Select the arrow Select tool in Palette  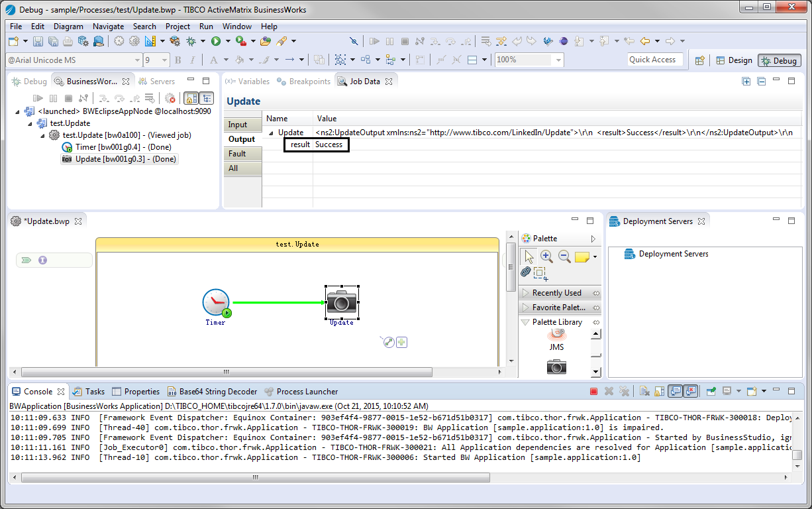point(529,256)
